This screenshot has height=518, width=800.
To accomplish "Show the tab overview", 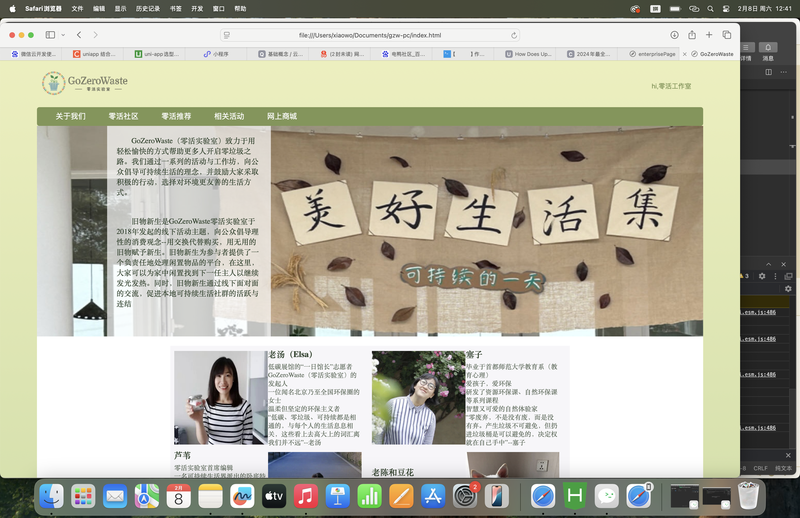I will point(727,35).
